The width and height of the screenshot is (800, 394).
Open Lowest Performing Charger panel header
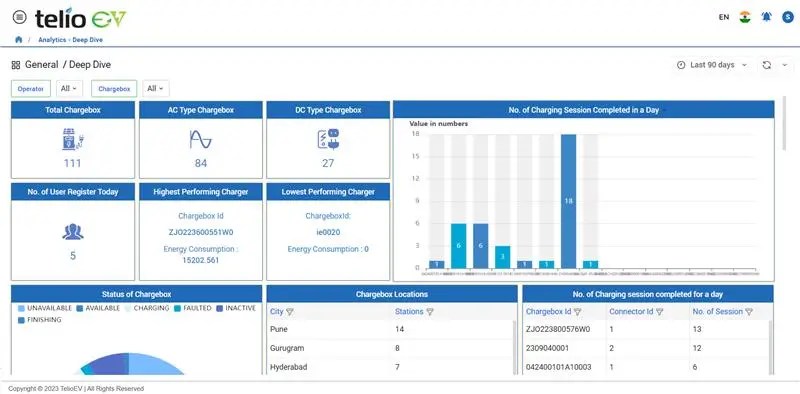click(328, 192)
